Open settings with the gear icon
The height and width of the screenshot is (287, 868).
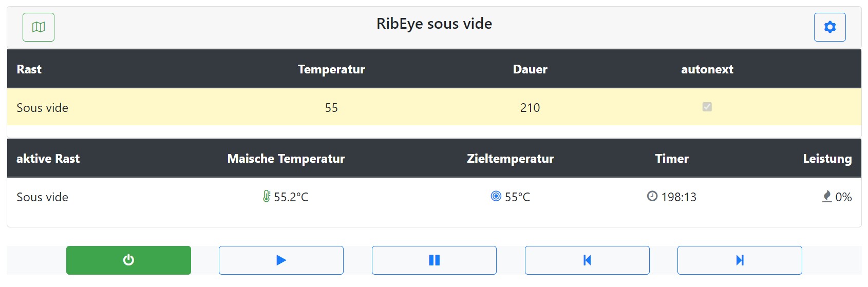pyautogui.click(x=829, y=27)
